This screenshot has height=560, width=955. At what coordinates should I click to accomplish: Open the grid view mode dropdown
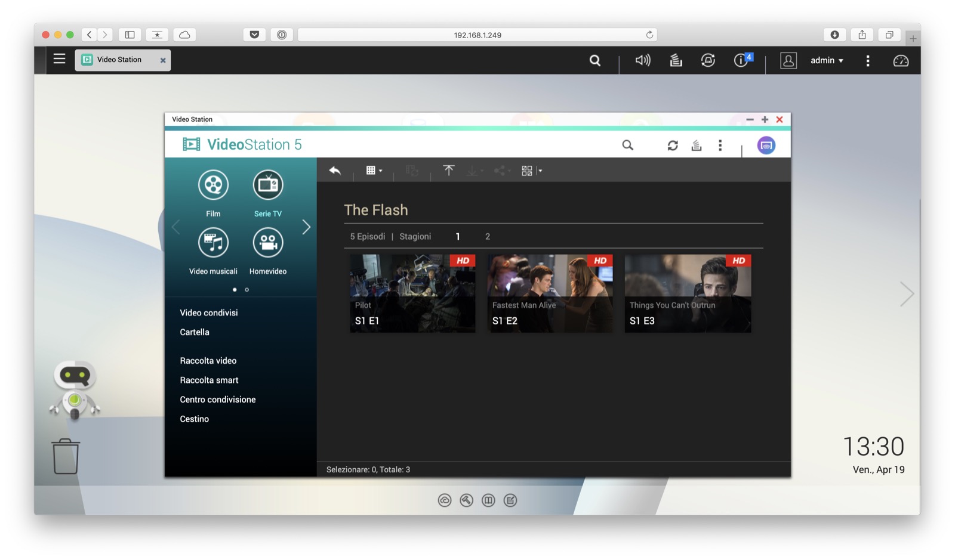(x=374, y=171)
